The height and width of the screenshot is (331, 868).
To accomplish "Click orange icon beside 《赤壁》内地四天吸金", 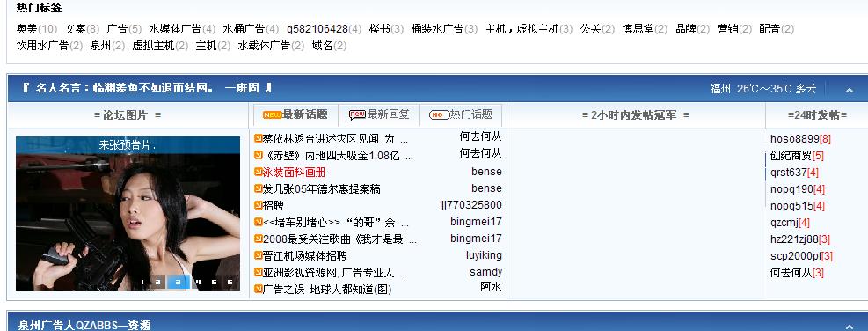I will click(x=258, y=155).
